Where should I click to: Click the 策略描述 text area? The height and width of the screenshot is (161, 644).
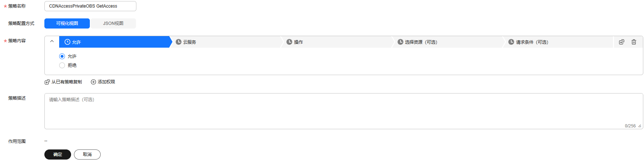click(343, 111)
